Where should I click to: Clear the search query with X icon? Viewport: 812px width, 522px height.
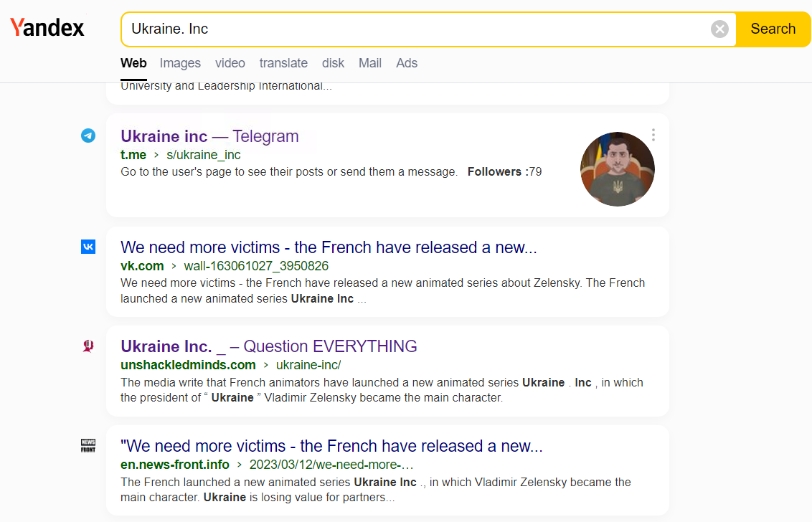click(719, 29)
